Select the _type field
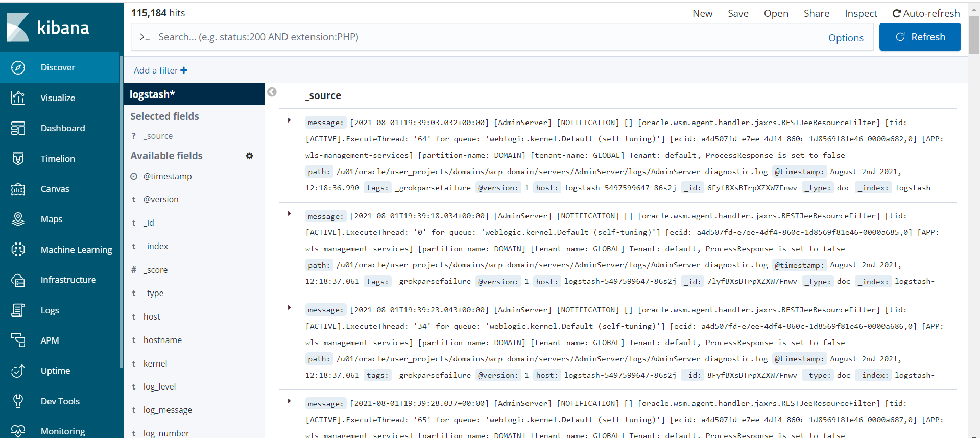The height and width of the screenshot is (438, 980). (x=154, y=293)
